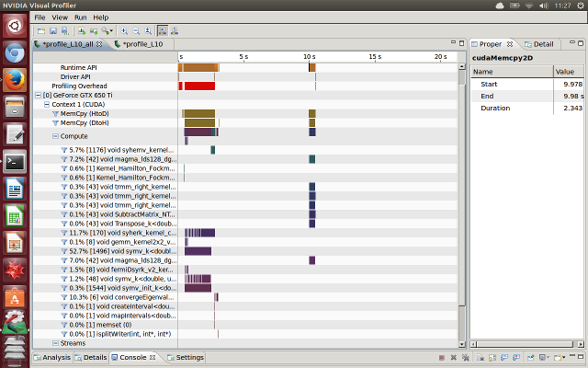
Task: Toggle console Scroll Lock
Action: [492, 358]
